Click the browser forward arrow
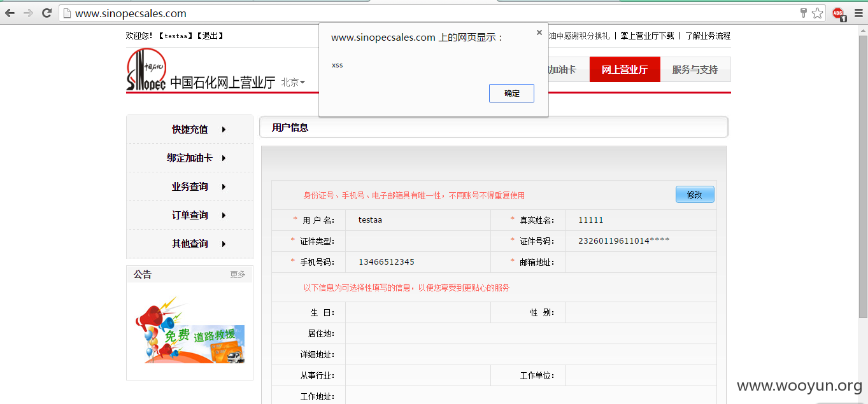The image size is (868, 404). click(x=28, y=13)
